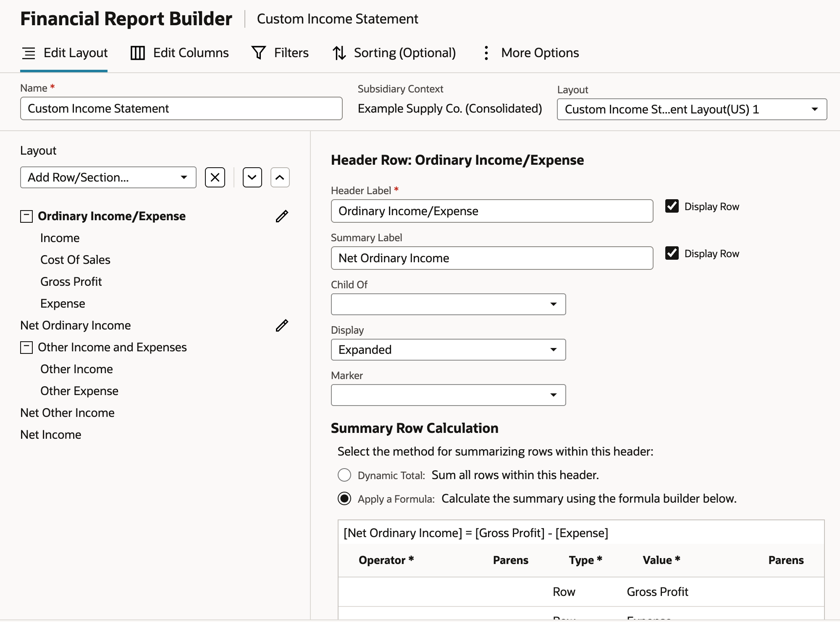Click the Sorting arrows icon
The image size is (840, 622).
339,53
